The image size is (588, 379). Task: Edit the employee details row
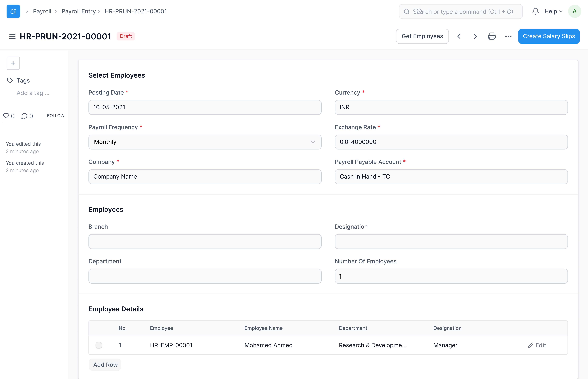point(537,345)
